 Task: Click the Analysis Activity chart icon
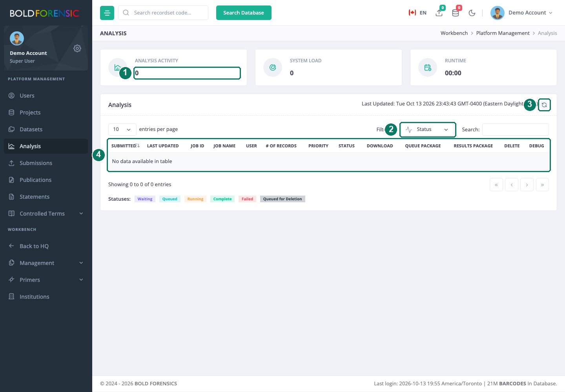[x=117, y=67]
